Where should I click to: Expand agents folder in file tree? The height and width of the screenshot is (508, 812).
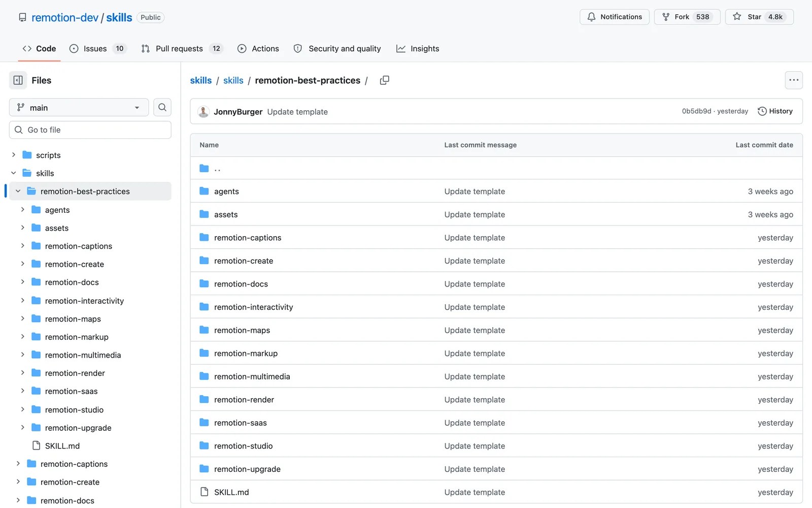point(23,210)
